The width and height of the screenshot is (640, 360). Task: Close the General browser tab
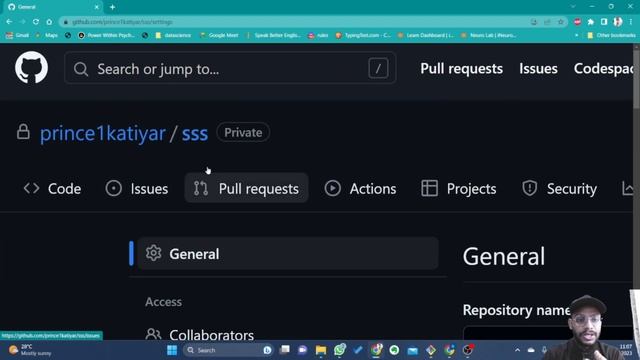coord(97,7)
